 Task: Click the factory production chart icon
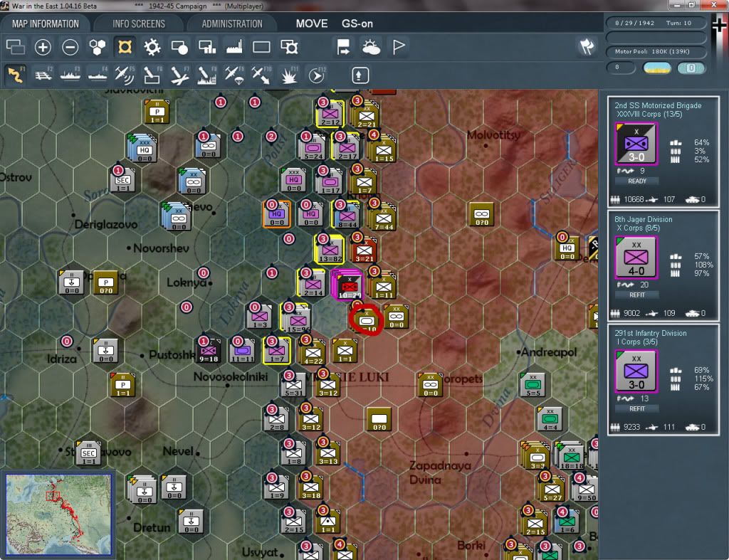[234, 47]
